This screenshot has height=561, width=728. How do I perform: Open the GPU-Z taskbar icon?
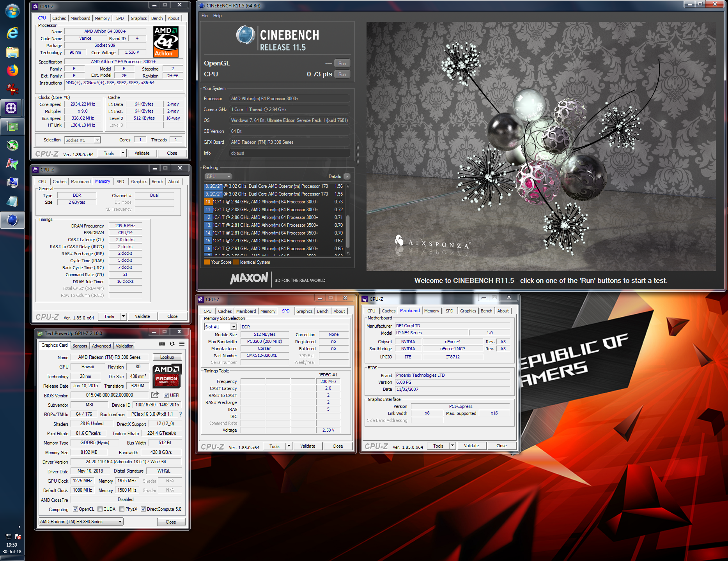coord(12,126)
